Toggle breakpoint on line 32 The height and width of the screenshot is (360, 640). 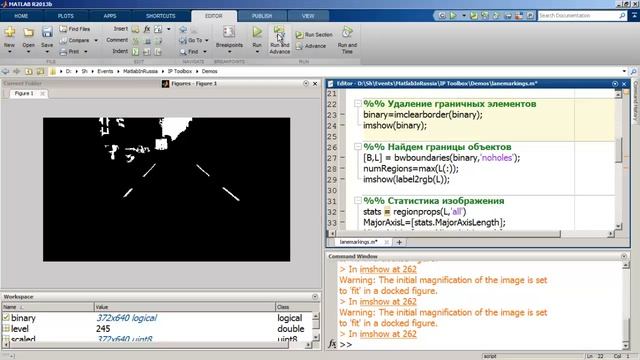(342, 211)
